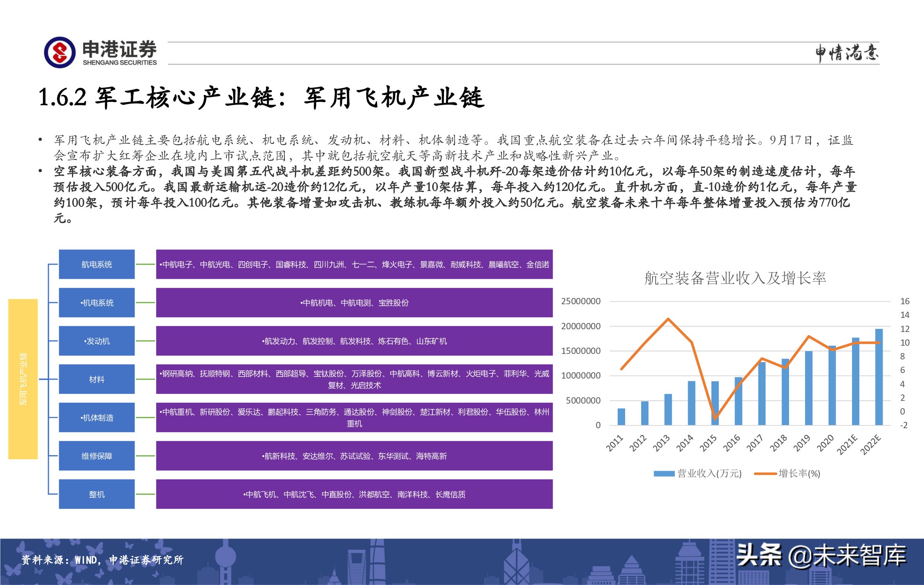924x585 pixels.
Task: Click the 25000000 left axis value
Action: [x=581, y=301]
